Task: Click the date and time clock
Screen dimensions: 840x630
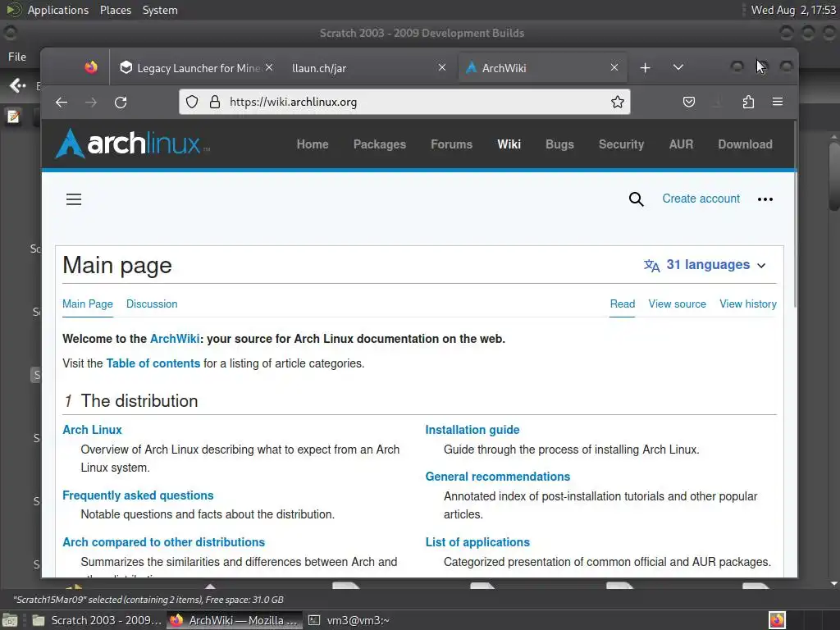Action: pyautogui.click(x=793, y=10)
